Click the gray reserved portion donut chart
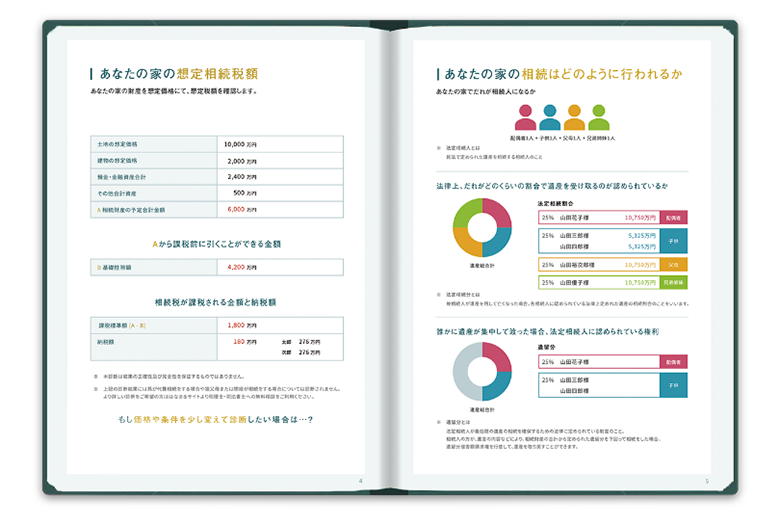The image size is (780, 520). click(482, 373)
